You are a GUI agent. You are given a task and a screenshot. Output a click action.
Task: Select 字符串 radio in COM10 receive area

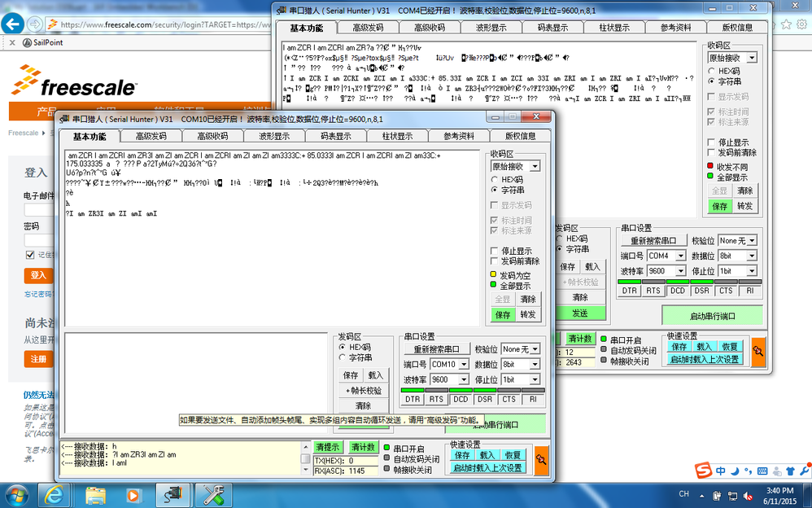(x=494, y=190)
